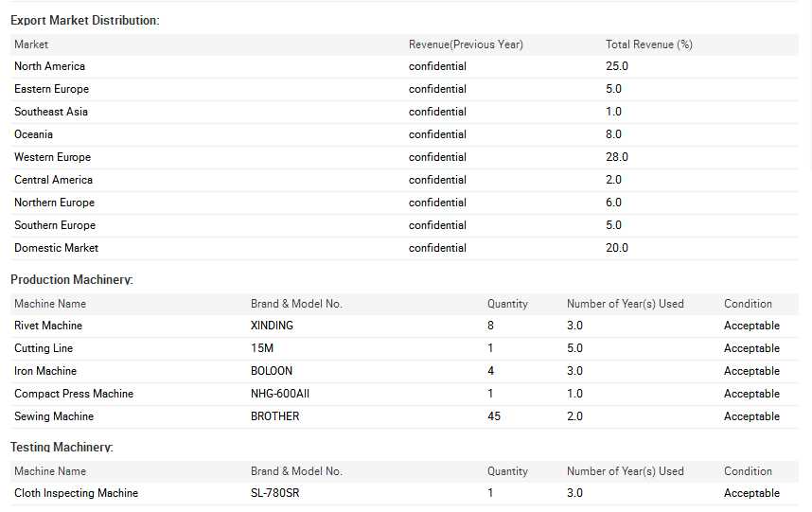Viewport: 812px width, 512px height.
Task: Click the Western Europe market cell
Action: pos(52,157)
